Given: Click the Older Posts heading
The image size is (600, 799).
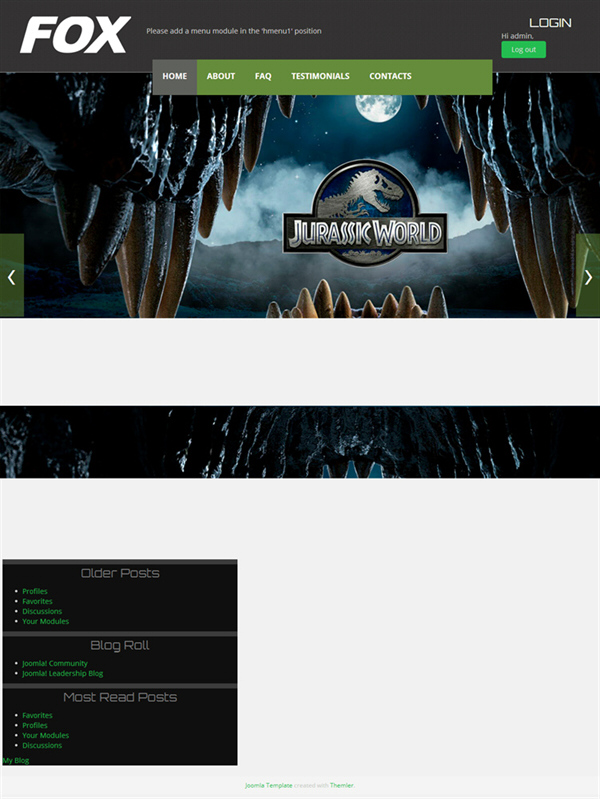Looking at the screenshot, I should (x=120, y=573).
